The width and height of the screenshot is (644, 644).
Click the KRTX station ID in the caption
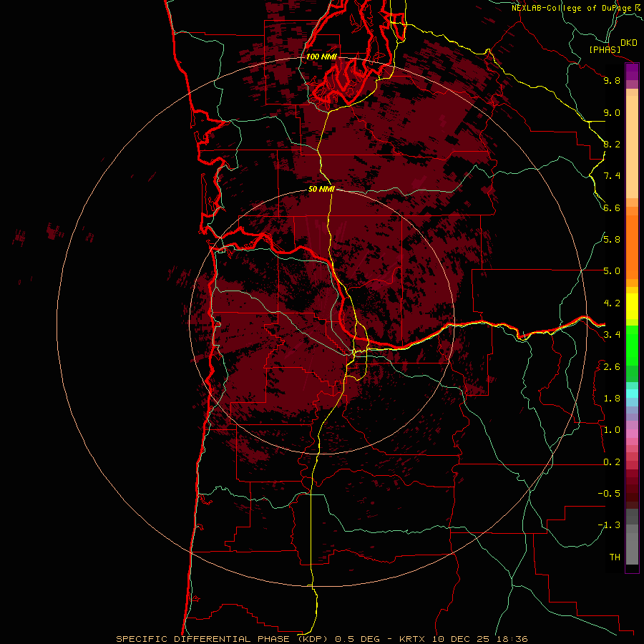tap(414, 639)
